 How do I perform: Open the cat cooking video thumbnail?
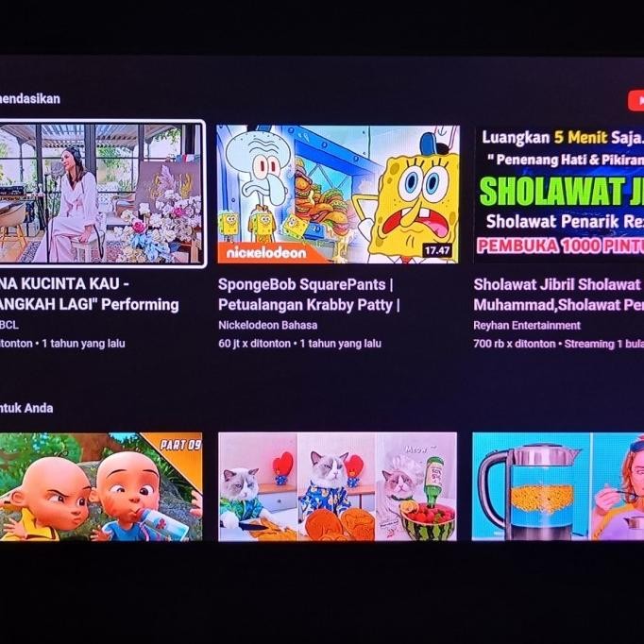(337, 486)
